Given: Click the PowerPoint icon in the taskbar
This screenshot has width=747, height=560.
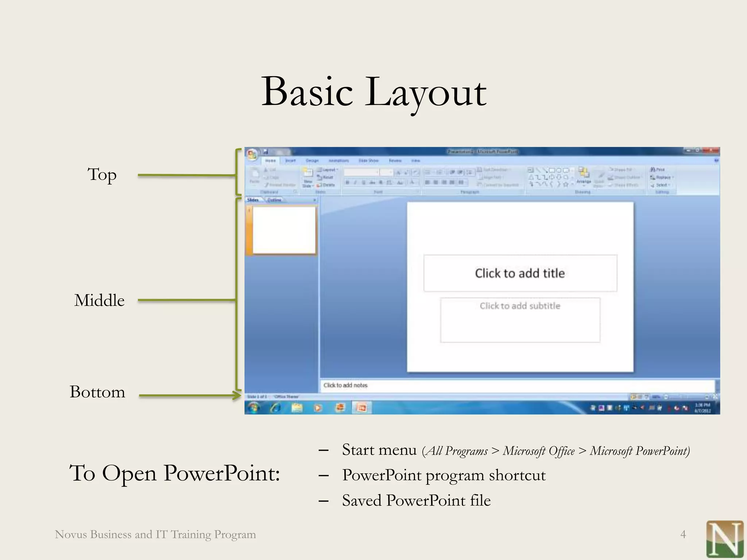Looking at the screenshot, I should 361,408.
